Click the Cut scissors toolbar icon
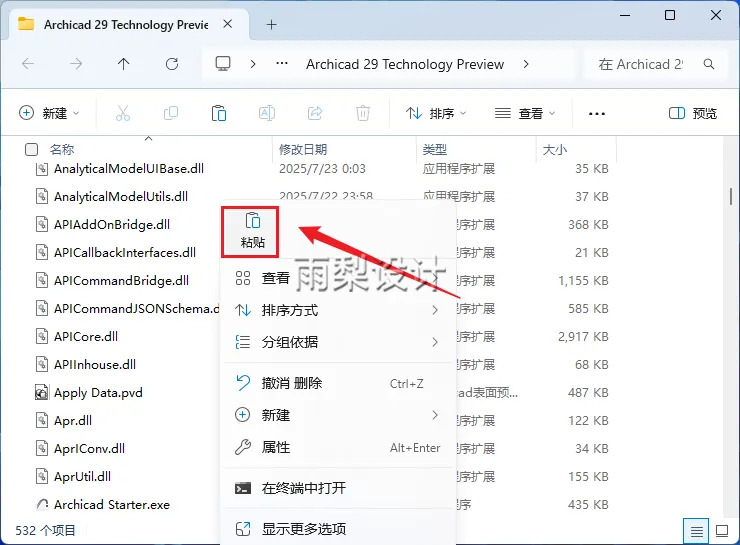The width and height of the screenshot is (740, 545). click(123, 113)
